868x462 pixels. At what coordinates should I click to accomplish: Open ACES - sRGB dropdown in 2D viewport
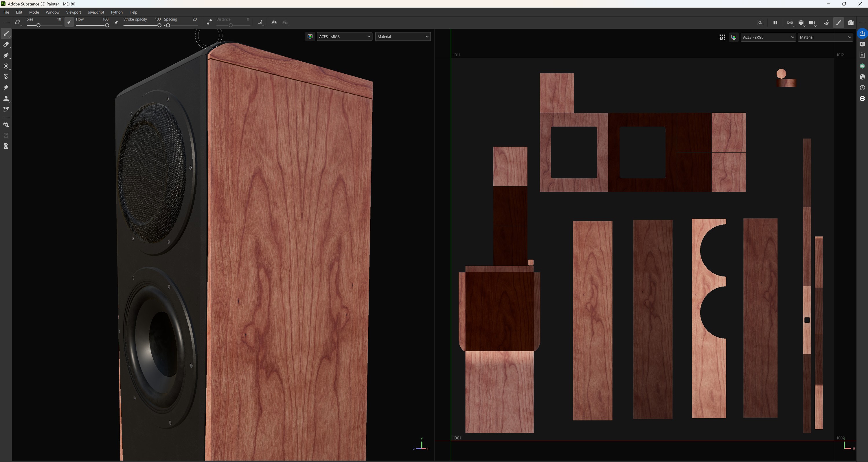(768, 37)
